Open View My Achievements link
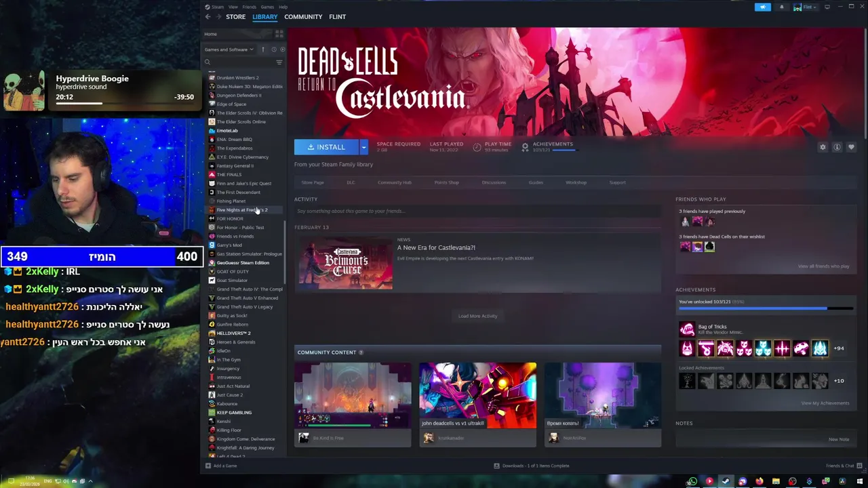This screenshot has height=488, width=868. click(x=825, y=403)
